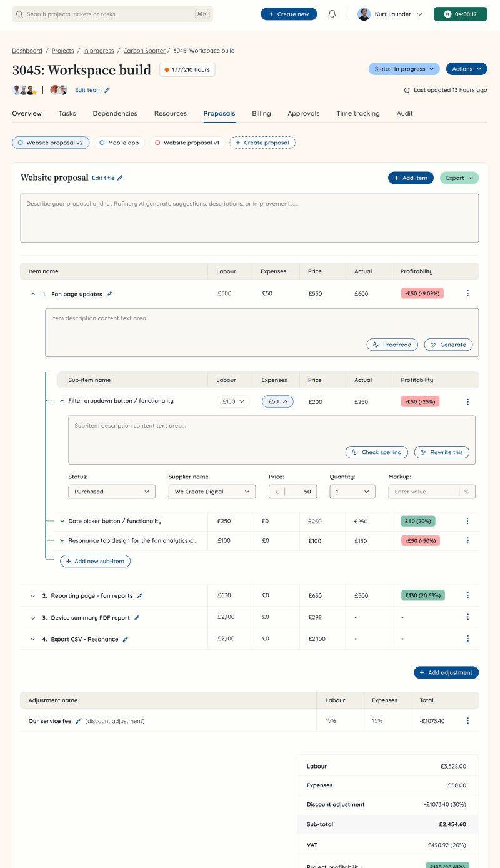The image size is (500, 868).
Task: Edit Device summary PDF report pencil
Action: point(137,618)
